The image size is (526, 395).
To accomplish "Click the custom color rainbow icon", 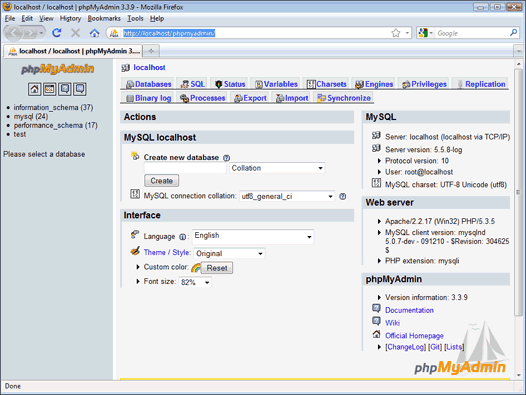I will (196, 268).
